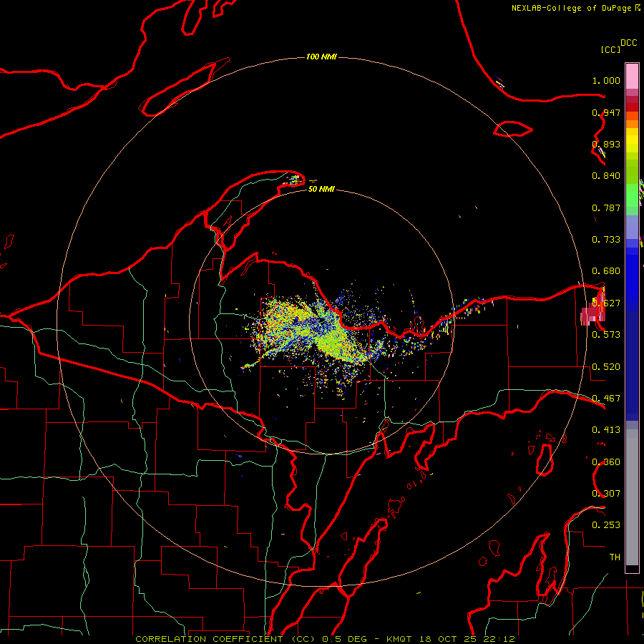Click the 22:12 timestamp in caption
644x644 pixels.
499,639
